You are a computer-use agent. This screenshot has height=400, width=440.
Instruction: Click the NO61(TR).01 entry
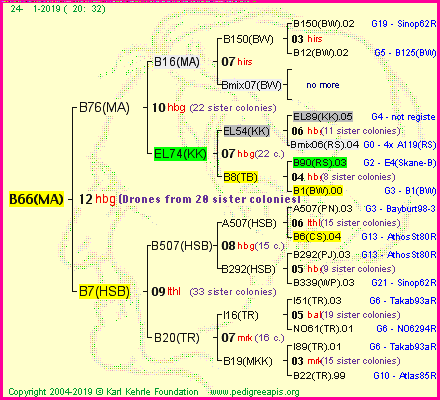(x=323, y=329)
